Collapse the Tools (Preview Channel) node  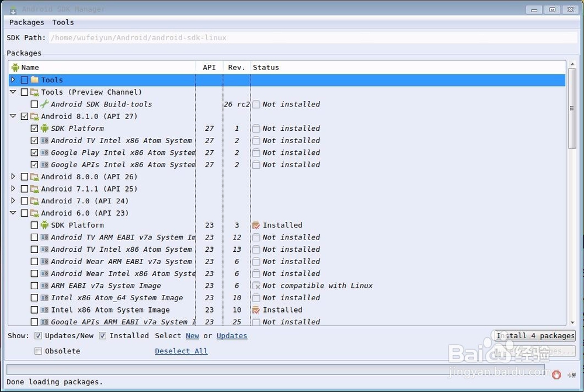tap(13, 92)
